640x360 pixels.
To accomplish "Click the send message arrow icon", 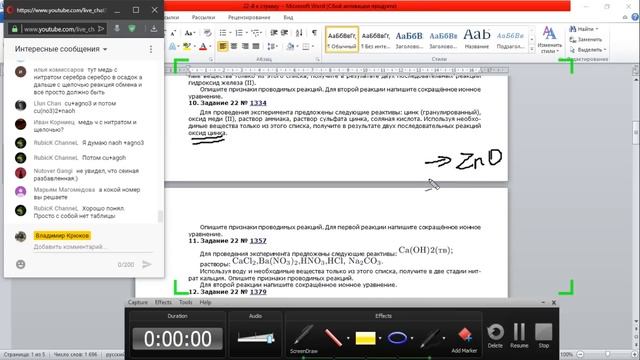I will 147,264.
